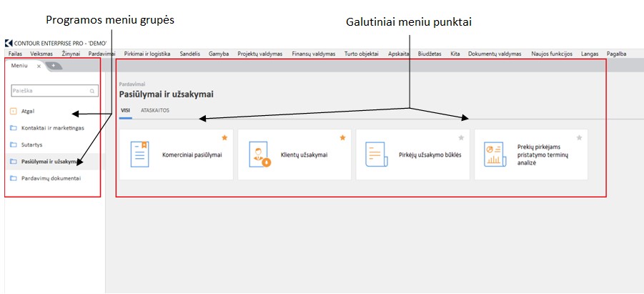
Task: Unfavorite the Klientų užsakymai star
Action: [x=342, y=138]
